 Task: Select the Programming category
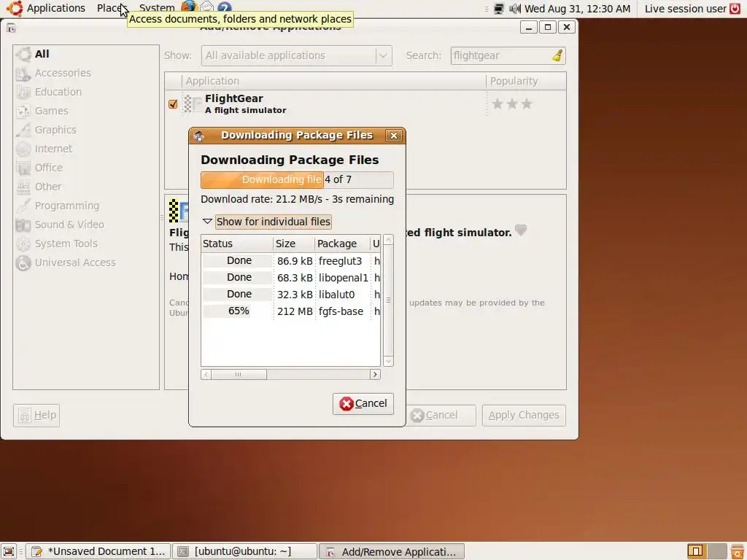[x=86, y=206]
